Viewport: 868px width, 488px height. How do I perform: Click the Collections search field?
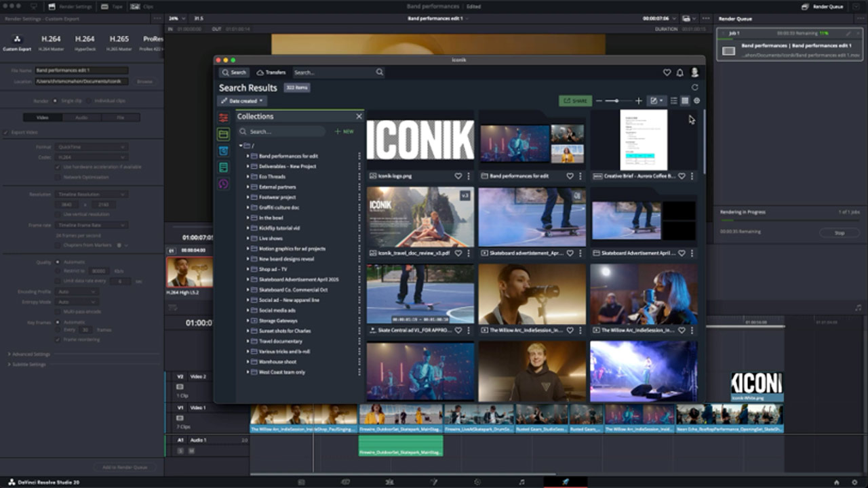[x=281, y=131]
